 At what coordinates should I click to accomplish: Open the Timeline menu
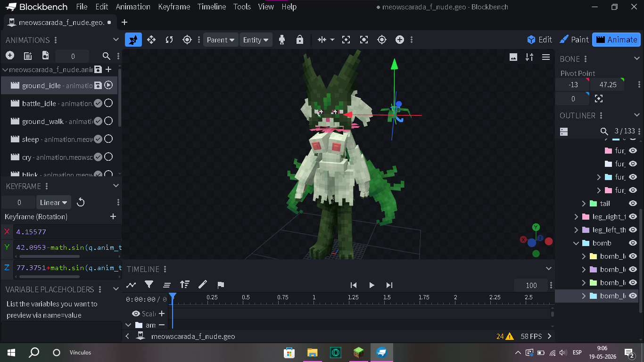(212, 7)
